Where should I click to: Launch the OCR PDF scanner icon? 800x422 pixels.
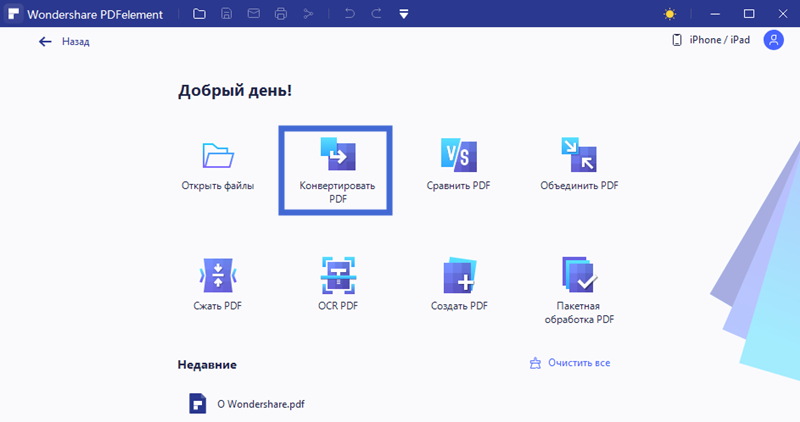pyautogui.click(x=338, y=276)
